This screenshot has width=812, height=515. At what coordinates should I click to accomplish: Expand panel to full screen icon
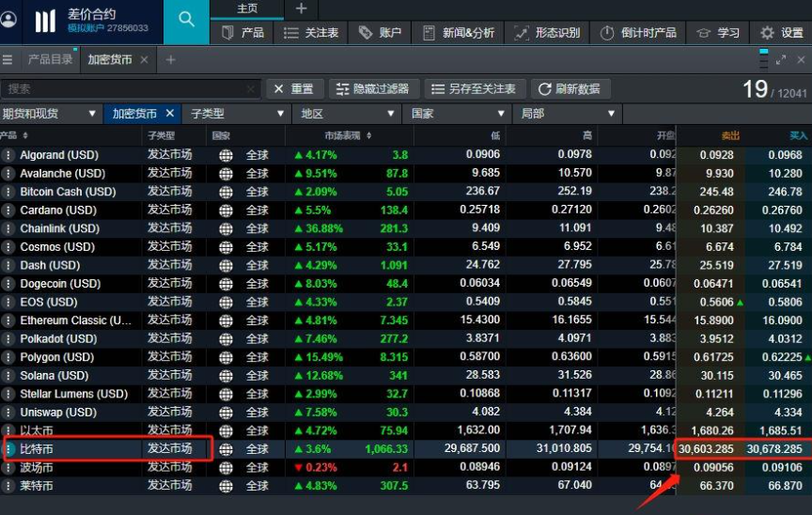[781, 60]
